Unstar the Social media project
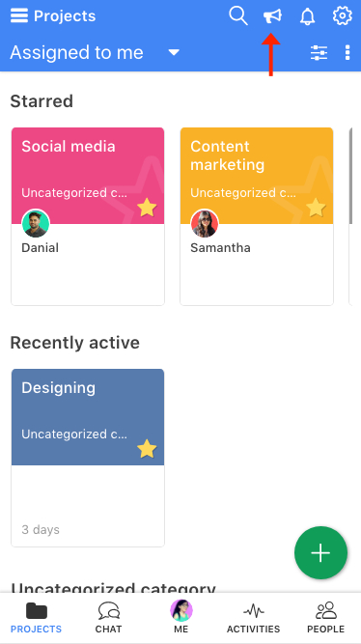The width and height of the screenshot is (361, 644). point(147,208)
